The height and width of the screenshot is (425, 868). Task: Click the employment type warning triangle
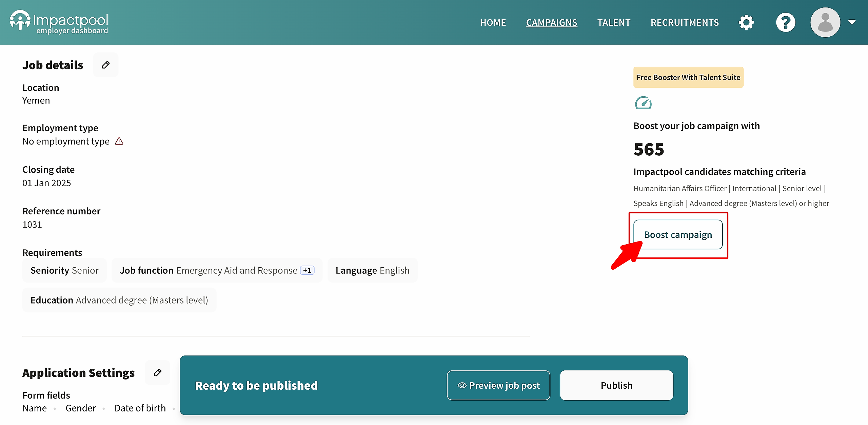[119, 141]
